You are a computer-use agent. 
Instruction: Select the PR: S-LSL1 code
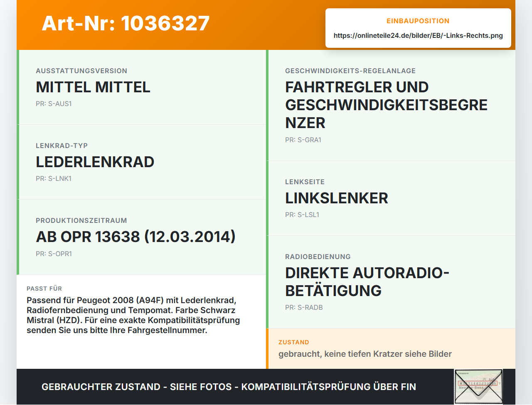pyautogui.click(x=302, y=215)
